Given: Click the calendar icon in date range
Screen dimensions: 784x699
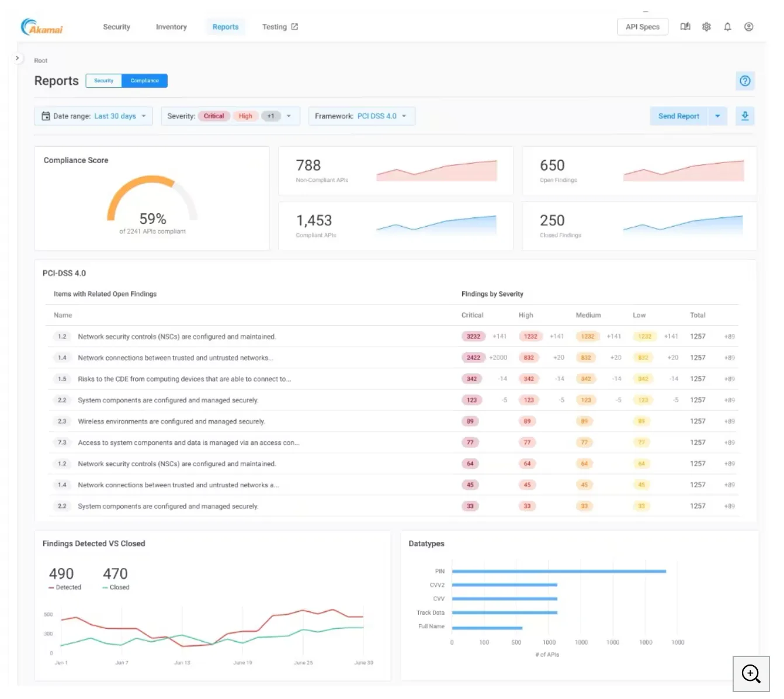Looking at the screenshot, I should click(x=46, y=116).
